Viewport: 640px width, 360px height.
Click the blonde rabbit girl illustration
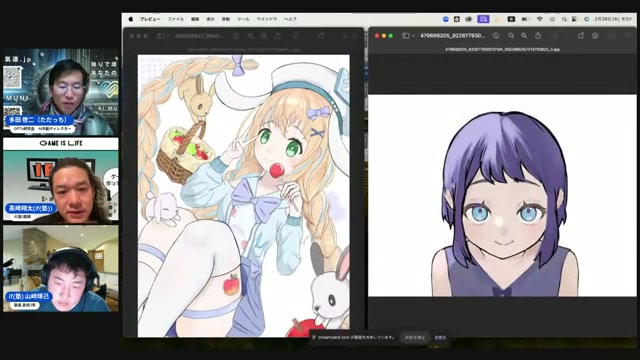click(x=243, y=196)
